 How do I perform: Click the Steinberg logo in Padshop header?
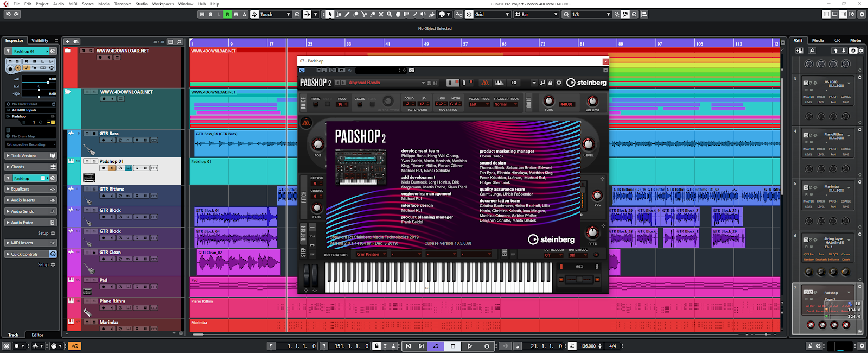pyautogui.click(x=586, y=83)
